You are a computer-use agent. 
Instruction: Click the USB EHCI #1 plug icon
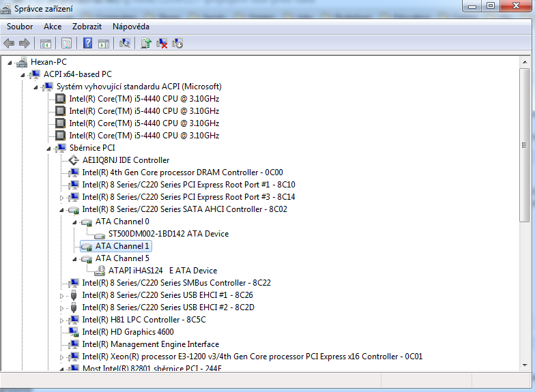[74, 295]
